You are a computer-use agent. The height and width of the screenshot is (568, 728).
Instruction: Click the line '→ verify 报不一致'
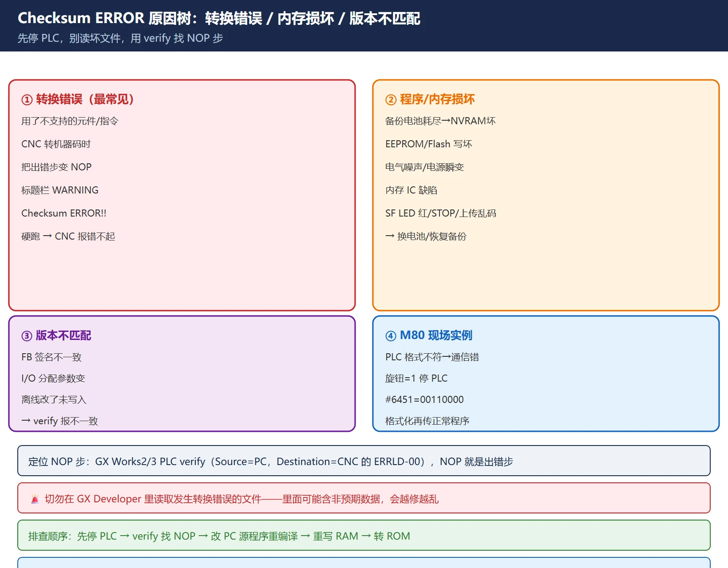[x=59, y=421]
